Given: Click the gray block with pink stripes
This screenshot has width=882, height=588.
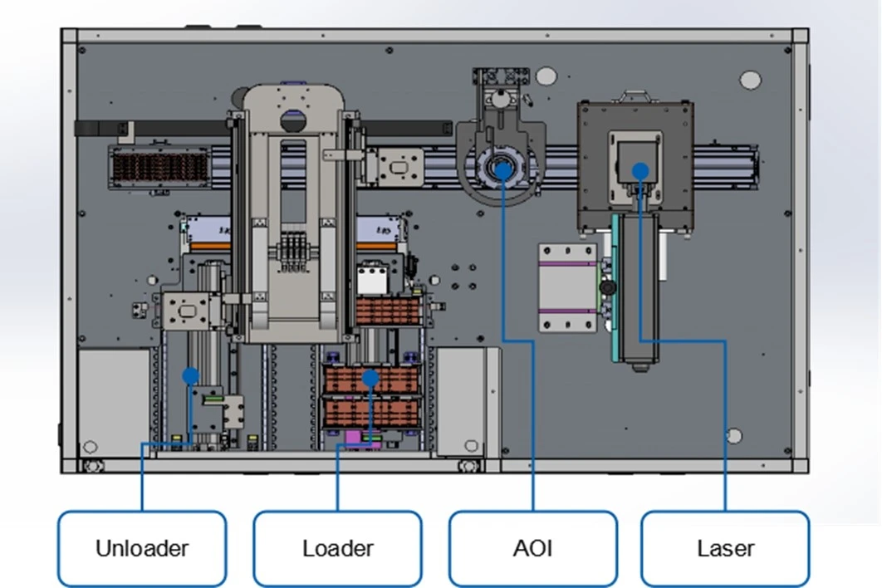Looking at the screenshot, I should coord(567,287).
